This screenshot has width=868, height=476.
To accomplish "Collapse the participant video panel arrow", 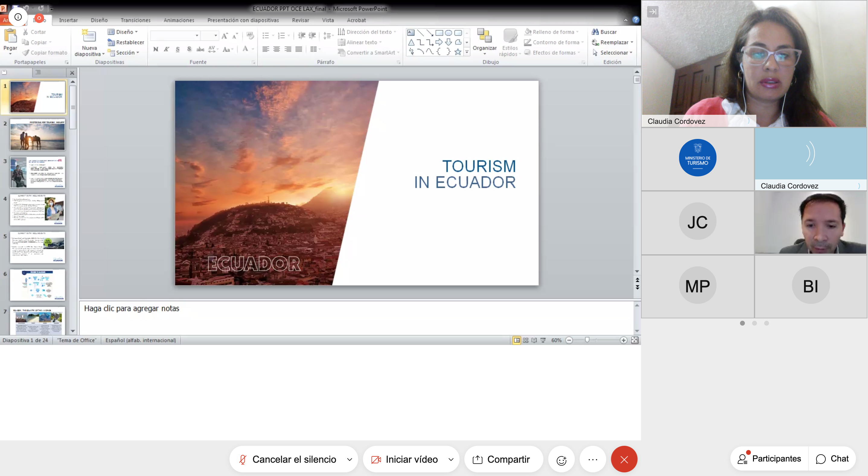I will coord(653,12).
